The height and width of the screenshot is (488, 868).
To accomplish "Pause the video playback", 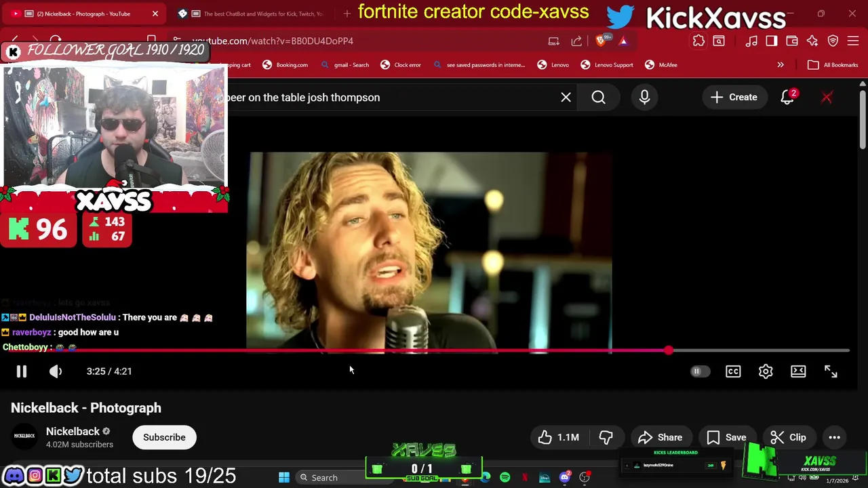I will (22, 371).
